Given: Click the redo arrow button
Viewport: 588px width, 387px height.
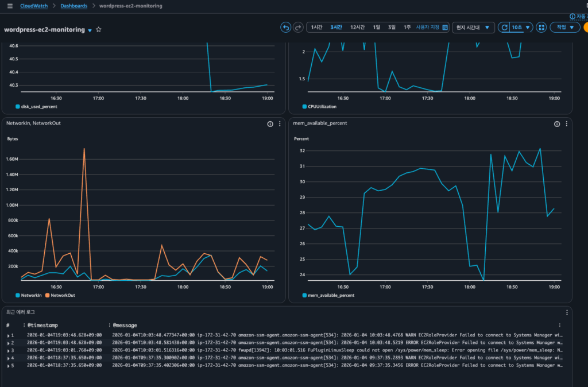Looking at the screenshot, I should [x=298, y=28].
